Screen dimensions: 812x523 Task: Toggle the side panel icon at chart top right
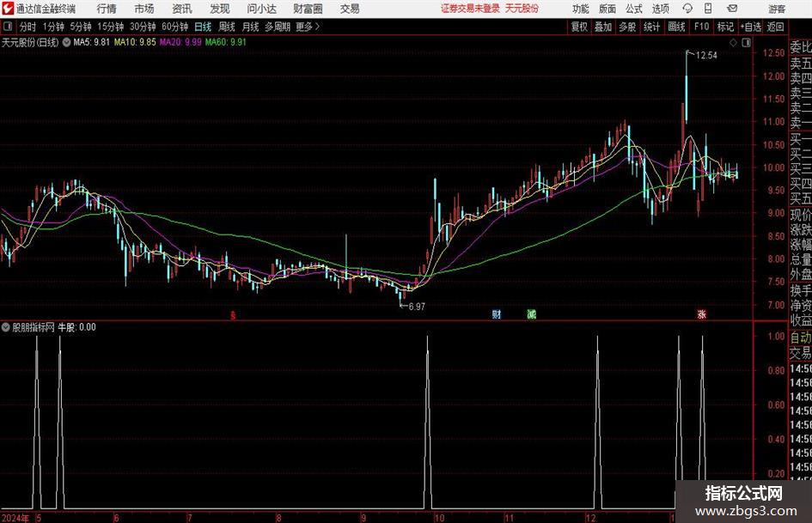pyautogui.click(x=746, y=42)
